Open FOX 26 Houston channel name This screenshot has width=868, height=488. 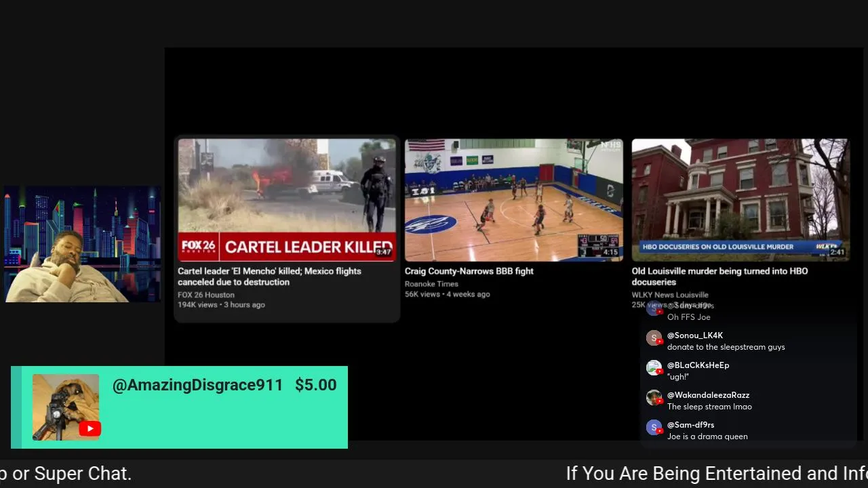pyautogui.click(x=206, y=295)
